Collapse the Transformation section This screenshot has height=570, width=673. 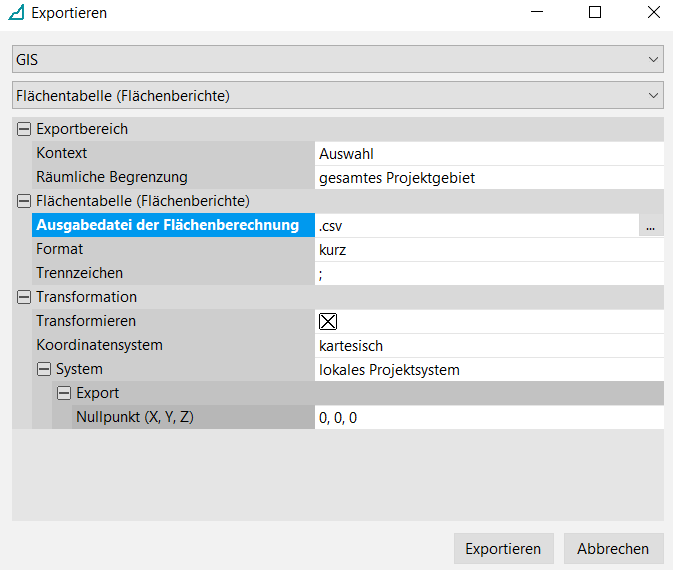24,297
